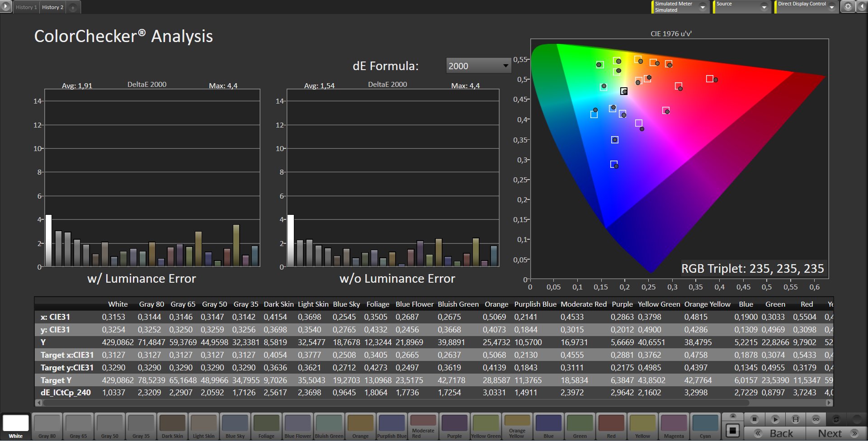Click the Moderate Red column header
This screenshot has width=868, height=441.
point(584,304)
